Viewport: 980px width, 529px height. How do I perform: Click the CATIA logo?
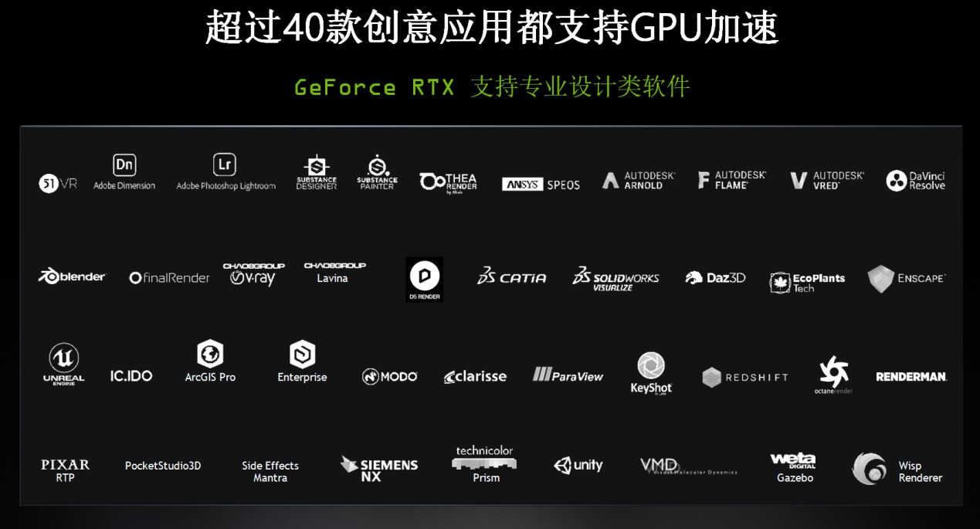511,276
